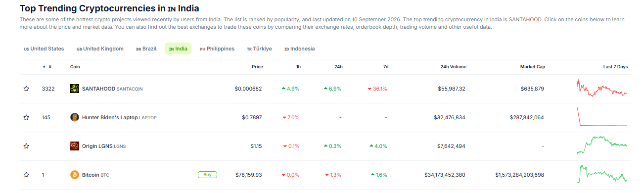Open the SANTAHOOD coin name link
The image size is (644, 193).
(x=98, y=89)
